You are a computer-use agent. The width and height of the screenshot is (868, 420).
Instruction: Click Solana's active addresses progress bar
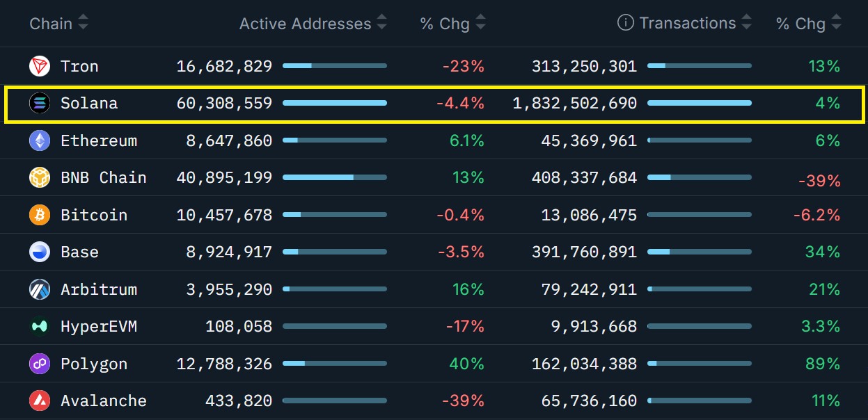[335, 103]
